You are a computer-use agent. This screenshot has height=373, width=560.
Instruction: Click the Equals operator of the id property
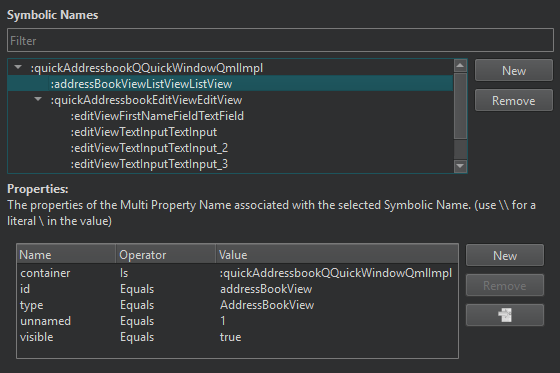[x=137, y=289]
